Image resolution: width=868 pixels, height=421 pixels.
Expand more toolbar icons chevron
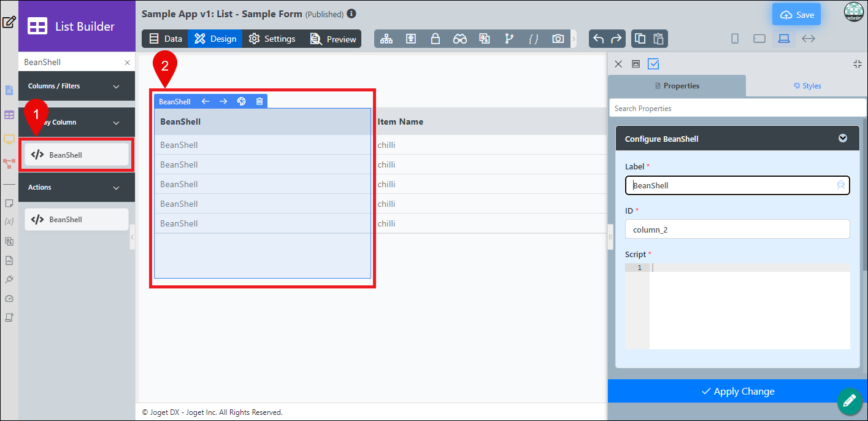tap(574, 39)
